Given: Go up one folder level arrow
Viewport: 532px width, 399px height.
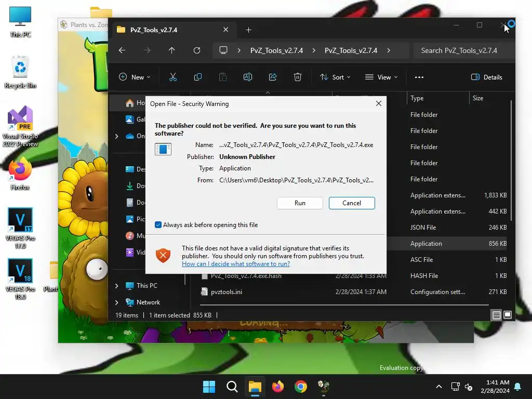Looking at the screenshot, I should tap(171, 50).
